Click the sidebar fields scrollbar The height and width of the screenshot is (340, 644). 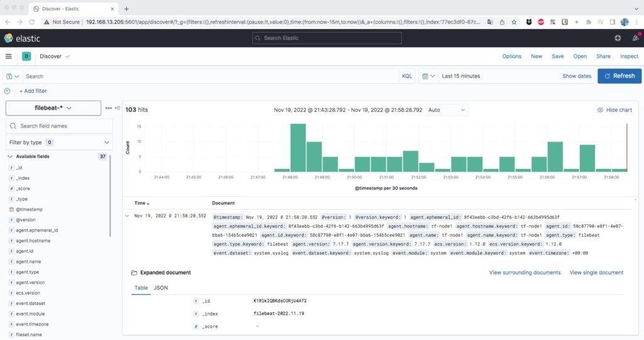point(110,196)
